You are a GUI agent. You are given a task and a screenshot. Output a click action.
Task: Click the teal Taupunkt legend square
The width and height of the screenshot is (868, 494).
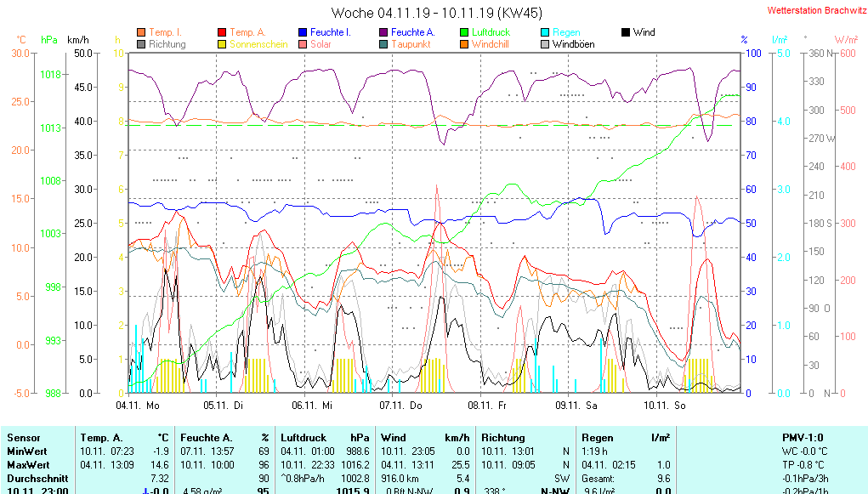tap(383, 44)
